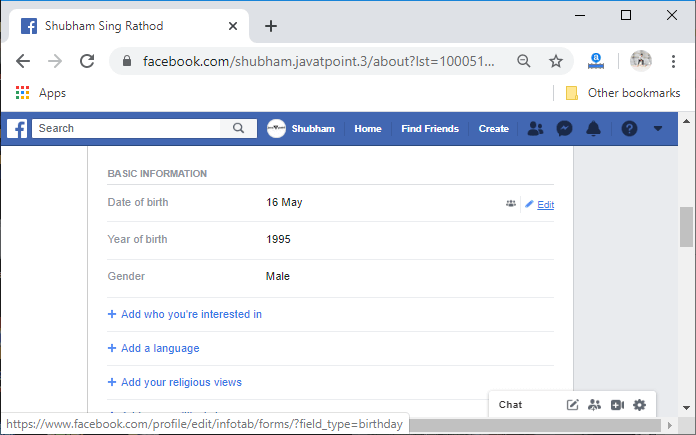The image size is (696, 435).
Task: Open the Messenger icon
Action: coord(564,129)
